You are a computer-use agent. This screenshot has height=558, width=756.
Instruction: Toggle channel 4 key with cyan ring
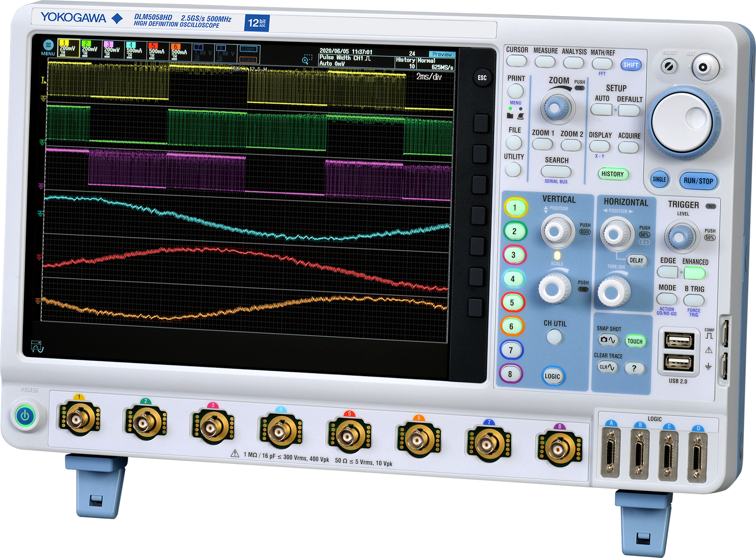513,279
